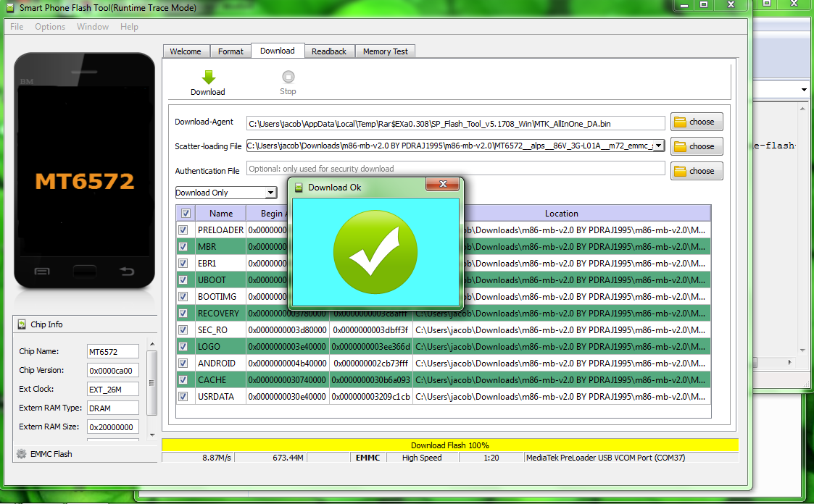Toggle the select-all checkbox in the table header
The image size is (814, 504).
click(x=186, y=213)
